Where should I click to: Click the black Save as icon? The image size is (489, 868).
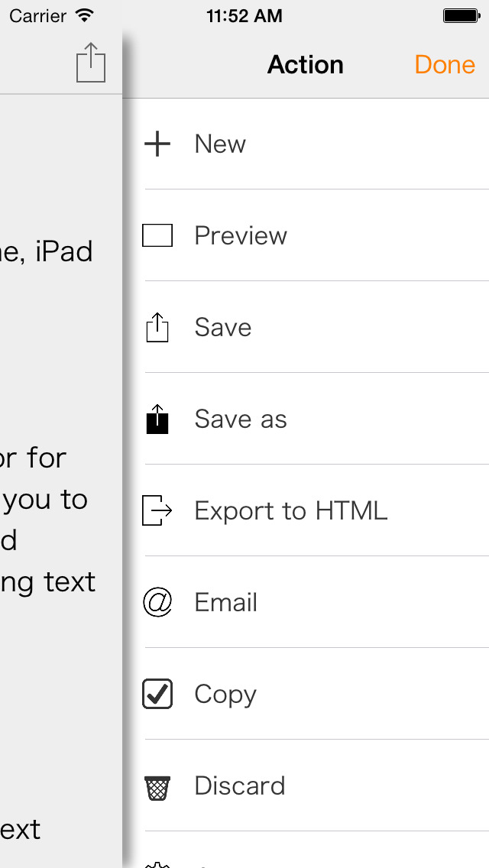click(157, 419)
